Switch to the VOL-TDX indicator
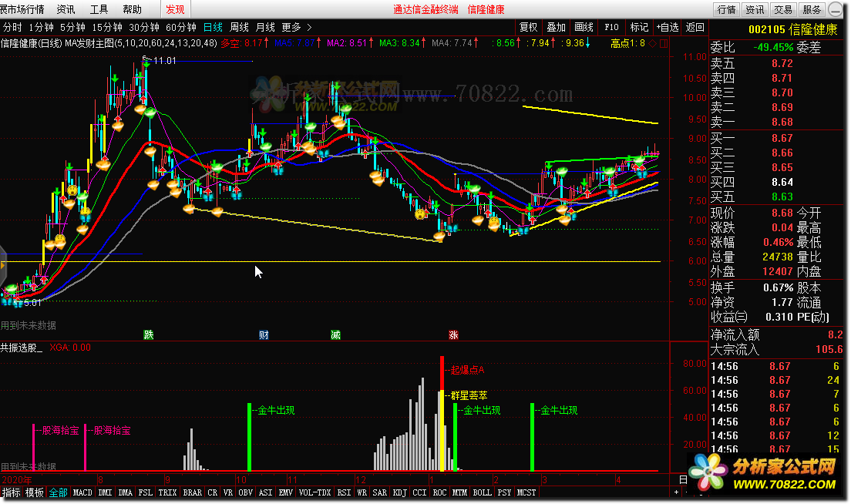851x504 pixels. 314,492
